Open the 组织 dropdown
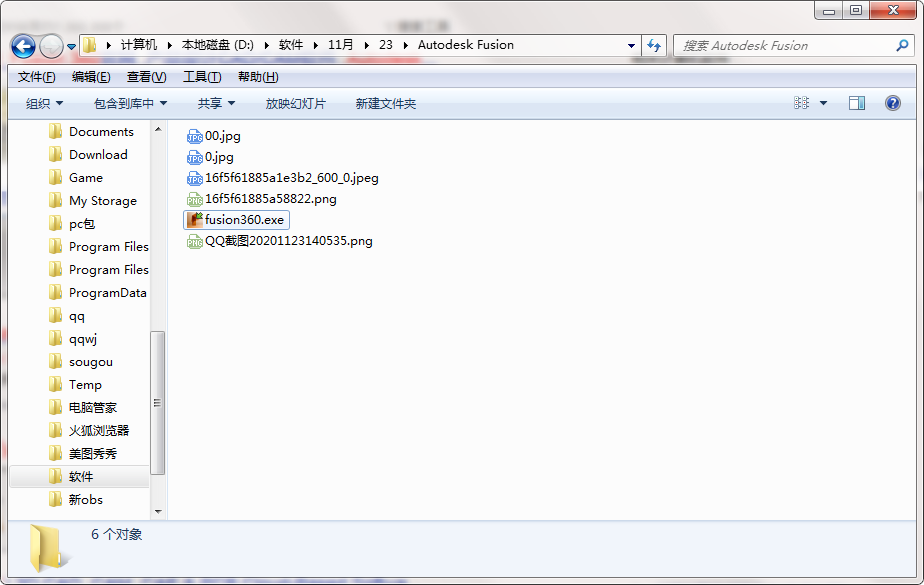Viewport: 924px width, 585px height. coord(44,104)
